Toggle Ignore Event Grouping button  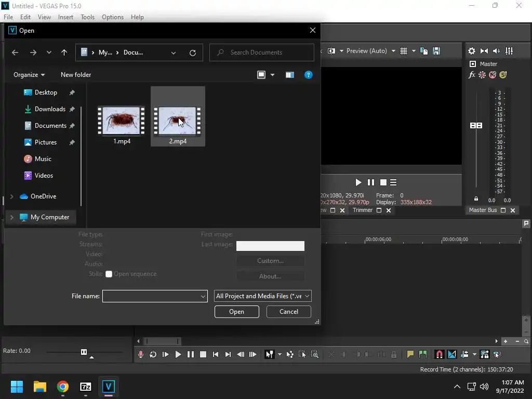tap(497, 354)
